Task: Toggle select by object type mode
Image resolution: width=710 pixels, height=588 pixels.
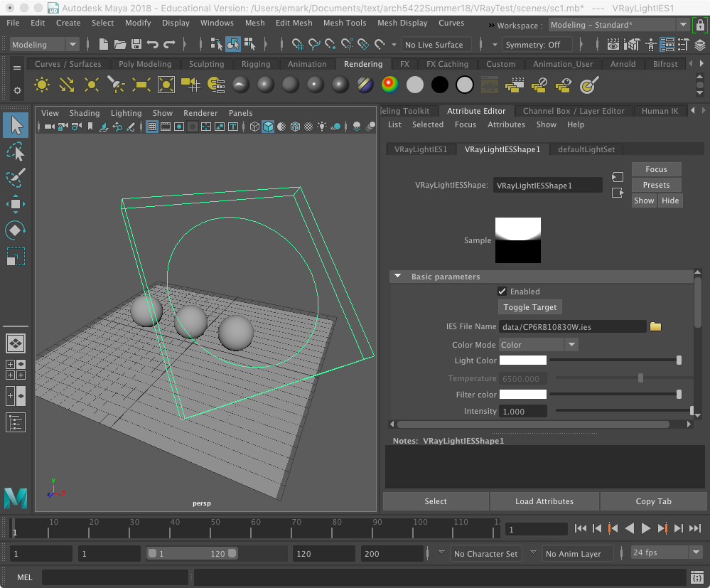Action: 232,44
